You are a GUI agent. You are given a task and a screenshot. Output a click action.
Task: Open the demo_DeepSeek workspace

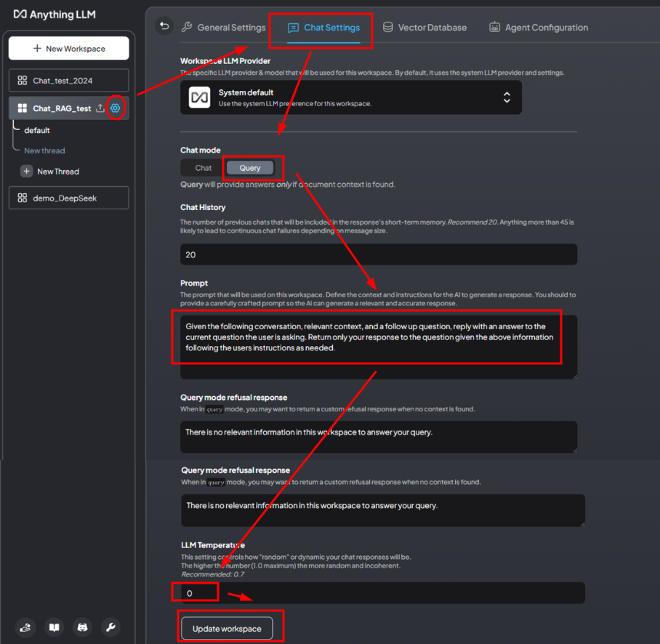tap(68, 198)
